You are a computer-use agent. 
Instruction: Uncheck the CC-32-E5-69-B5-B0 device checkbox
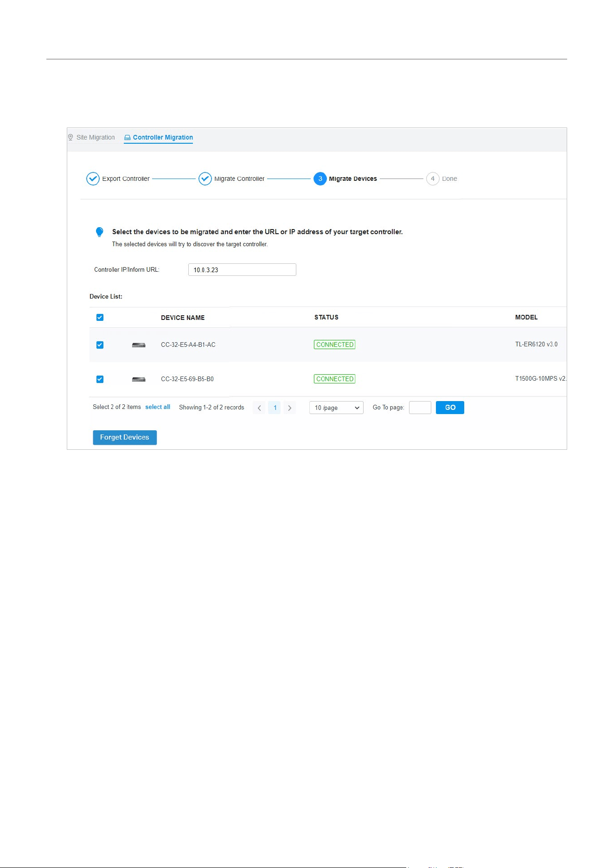(x=100, y=379)
